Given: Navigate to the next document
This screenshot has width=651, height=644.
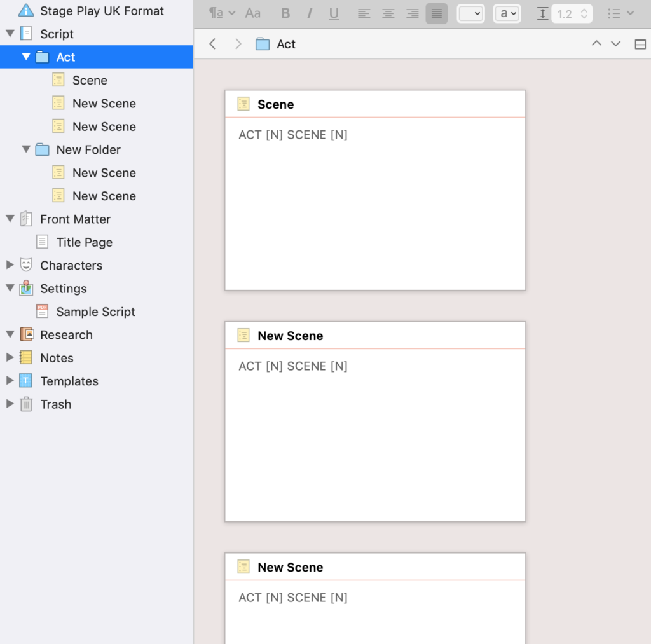Looking at the screenshot, I should [x=615, y=44].
